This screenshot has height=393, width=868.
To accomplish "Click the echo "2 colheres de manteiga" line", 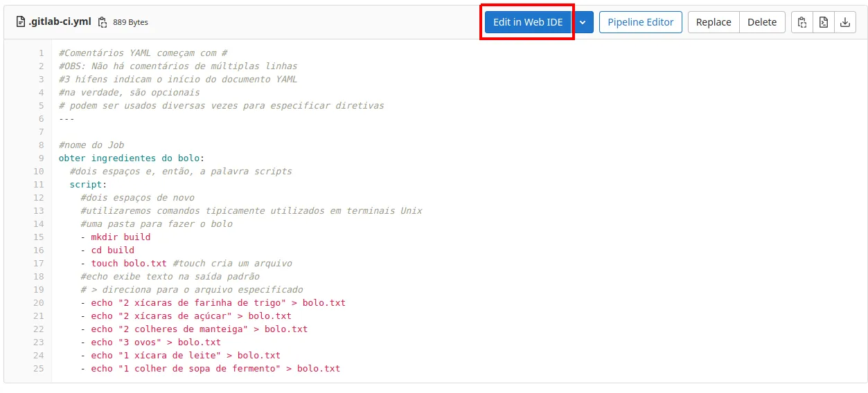I will coord(194,329).
